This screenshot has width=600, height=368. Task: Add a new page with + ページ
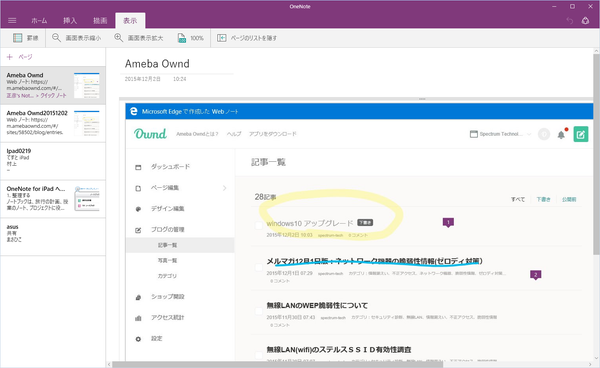[20, 57]
